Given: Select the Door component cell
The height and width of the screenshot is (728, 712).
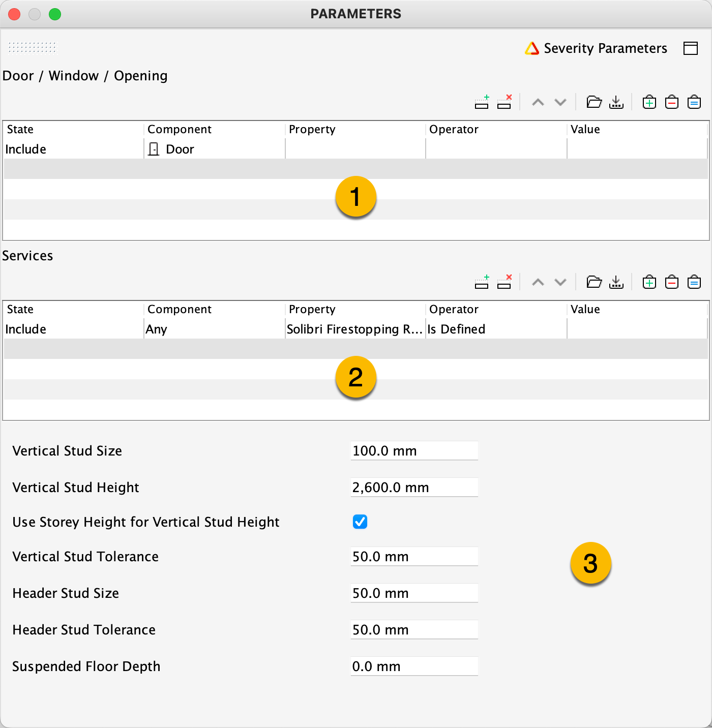Looking at the screenshot, I should pos(215,149).
